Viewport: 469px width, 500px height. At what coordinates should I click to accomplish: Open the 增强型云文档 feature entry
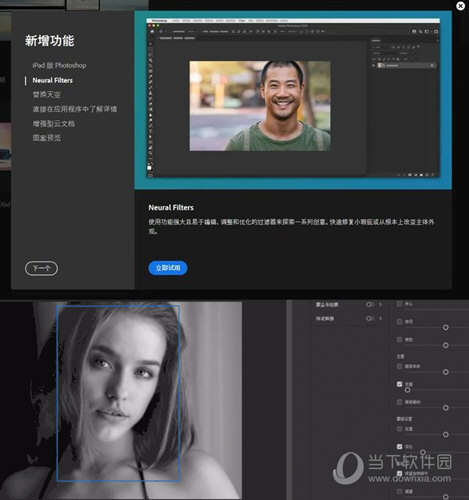click(54, 124)
